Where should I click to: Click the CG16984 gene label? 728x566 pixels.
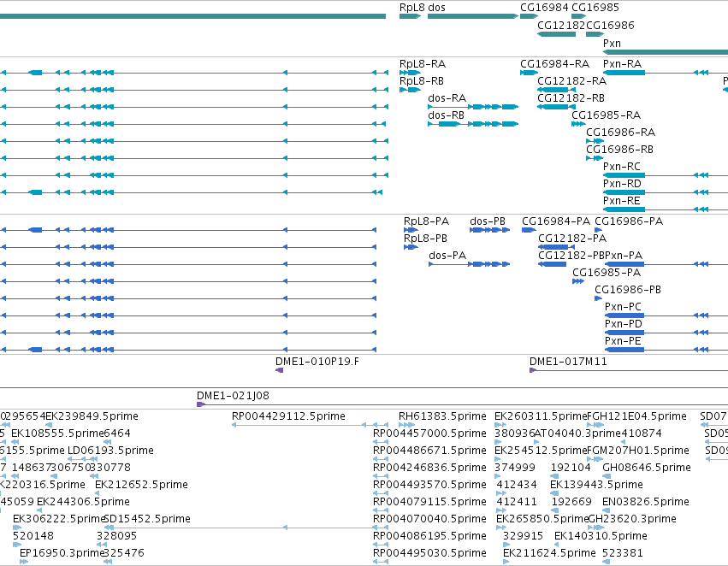(544, 8)
